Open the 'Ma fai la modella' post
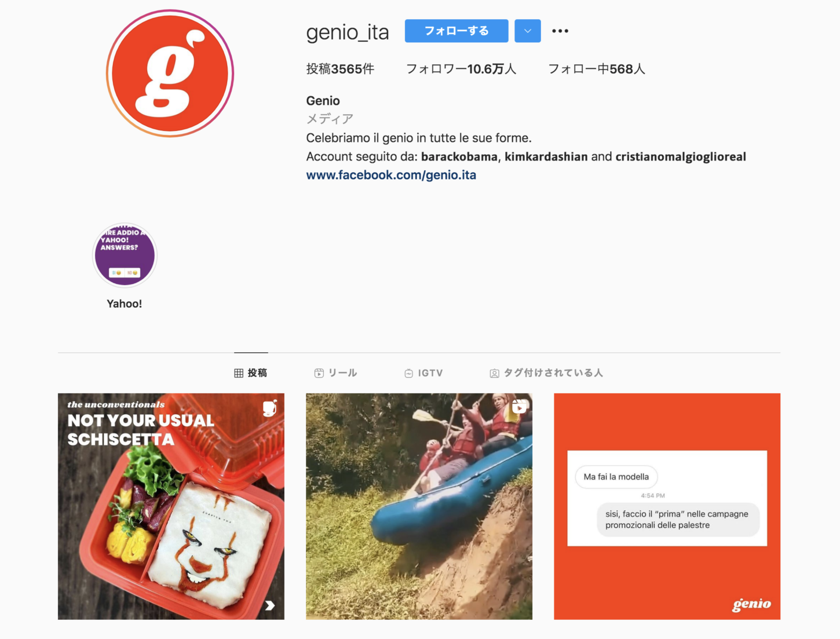The height and width of the screenshot is (639, 840). click(667, 506)
